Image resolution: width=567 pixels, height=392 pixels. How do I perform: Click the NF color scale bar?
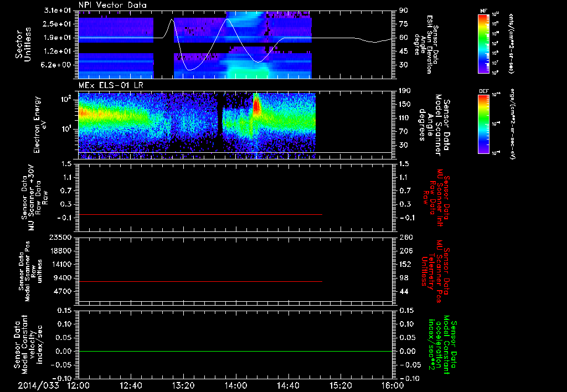click(483, 43)
